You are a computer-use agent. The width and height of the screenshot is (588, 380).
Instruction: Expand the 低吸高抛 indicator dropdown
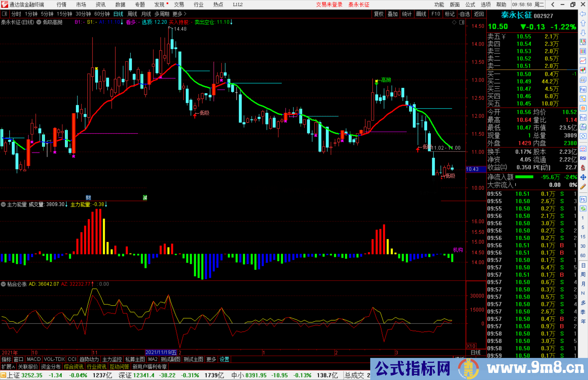tap(39, 22)
